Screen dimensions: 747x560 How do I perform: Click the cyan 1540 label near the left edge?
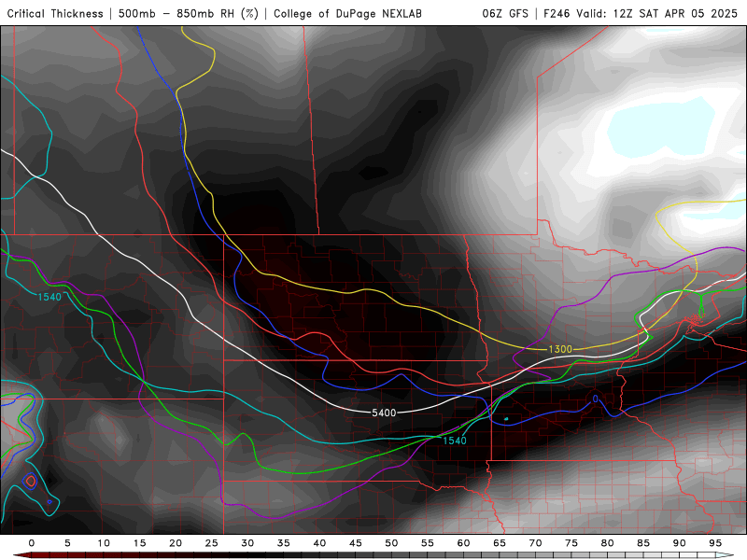click(x=49, y=297)
